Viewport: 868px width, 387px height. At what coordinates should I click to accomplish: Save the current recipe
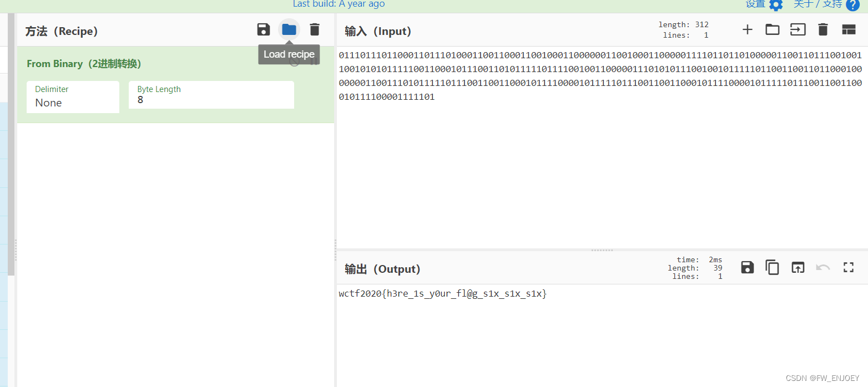click(264, 29)
